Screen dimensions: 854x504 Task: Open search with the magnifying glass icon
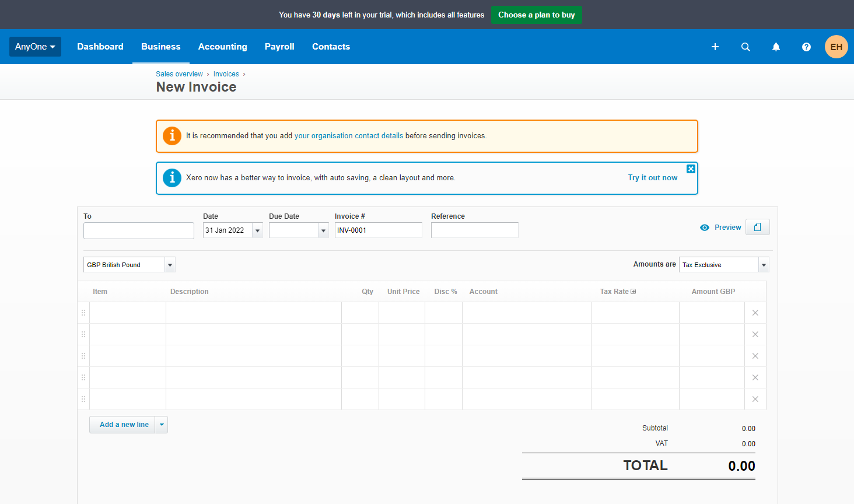745,47
